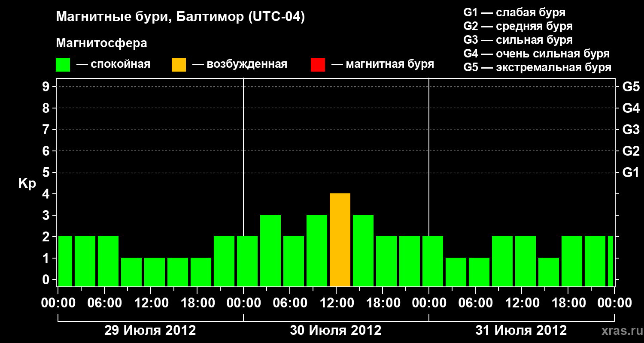Click the "Магнитосфера" heading
This screenshot has height=343, width=644.
pyautogui.click(x=101, y=43)
